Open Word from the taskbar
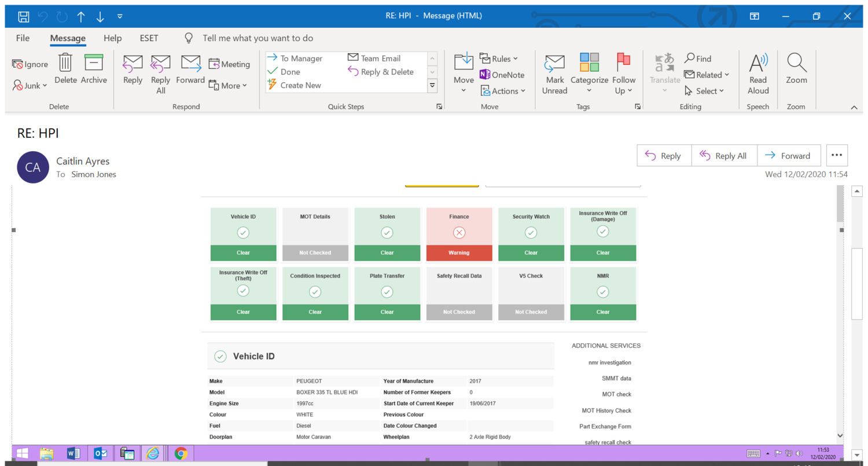 point(73,453)
